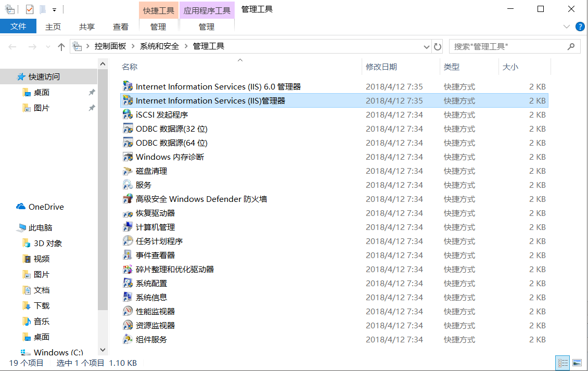Switch to large icons view layout
The width and height of the screenshot is (588, 371).
tap(577, 363)
